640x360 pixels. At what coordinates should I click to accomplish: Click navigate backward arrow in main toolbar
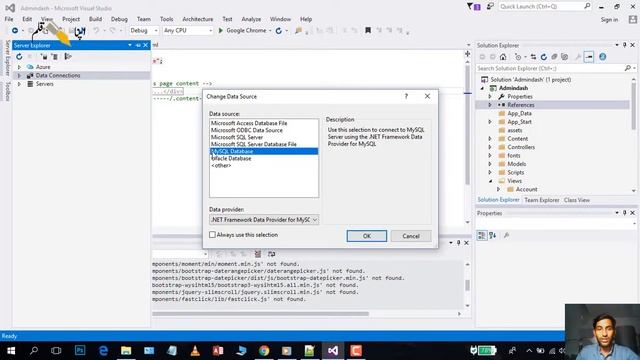(15, 31)
